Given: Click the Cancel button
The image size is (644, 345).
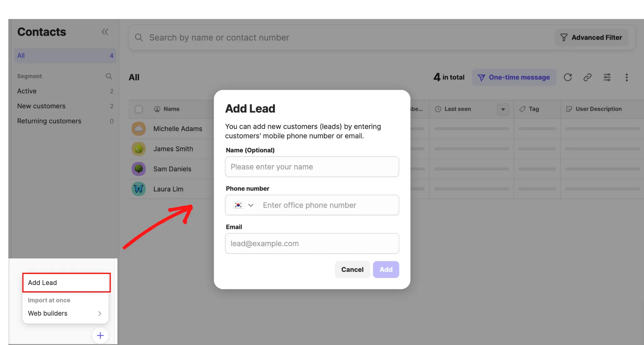Looking at the screenshot, I should (x=352, y=270).
